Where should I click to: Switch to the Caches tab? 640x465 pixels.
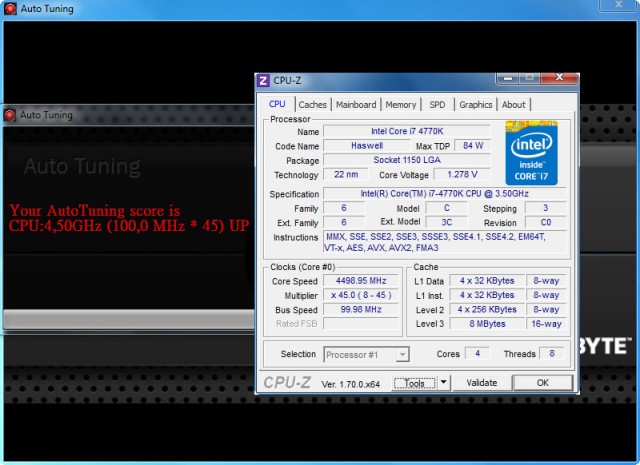pyautogui.click(x=313, y=105)
